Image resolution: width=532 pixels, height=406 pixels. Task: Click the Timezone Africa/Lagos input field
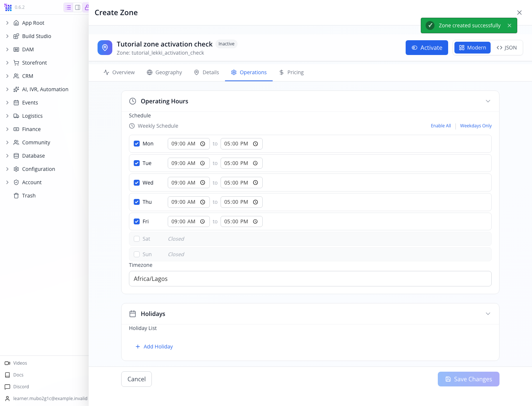click(310, 279)
